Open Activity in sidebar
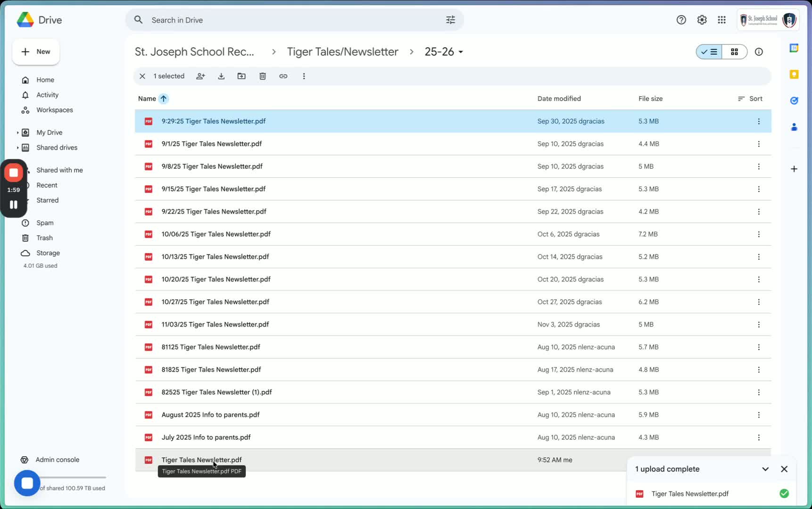This screenshot has height=509, width=812. point(47,95)
